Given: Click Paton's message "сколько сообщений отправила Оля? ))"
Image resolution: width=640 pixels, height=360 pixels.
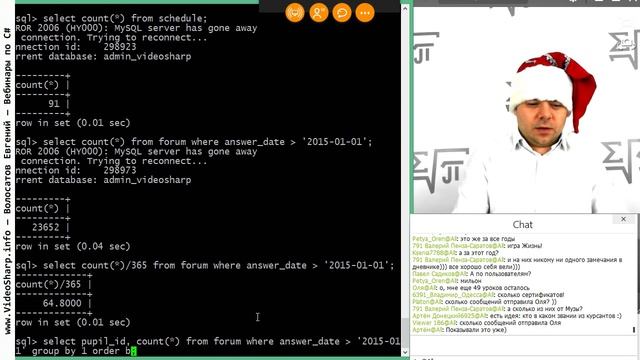Looking at the screenshot, I should pos(500,302).
